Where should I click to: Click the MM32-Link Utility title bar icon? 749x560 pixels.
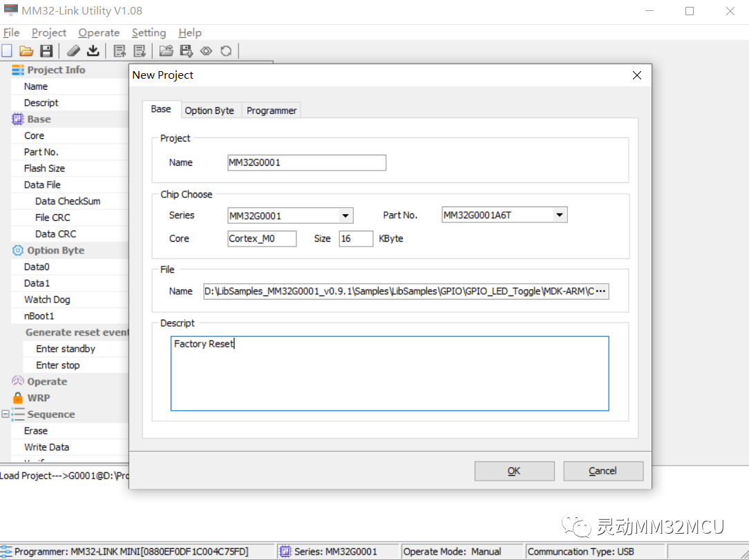point(10,10)
